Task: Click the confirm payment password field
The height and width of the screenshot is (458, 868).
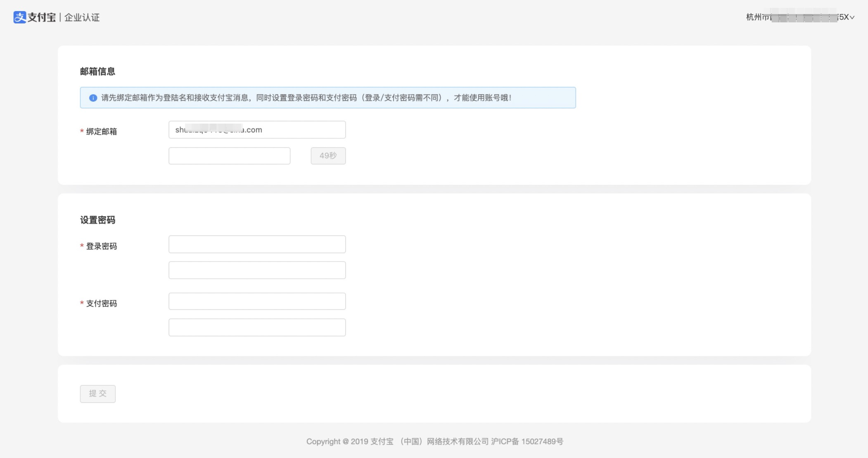Action: pyautogui.click(x=257, y=327)
